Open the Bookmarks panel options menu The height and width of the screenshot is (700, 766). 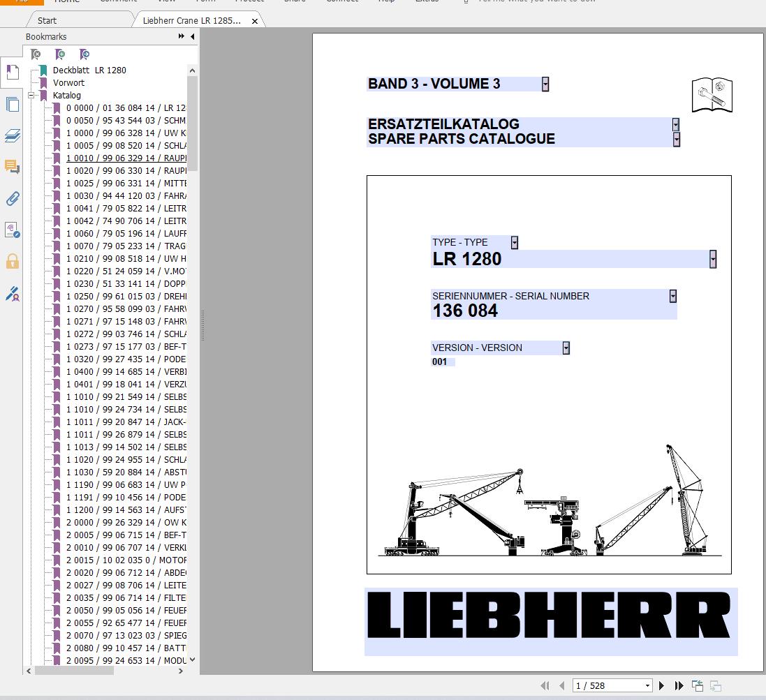point(180,36)
